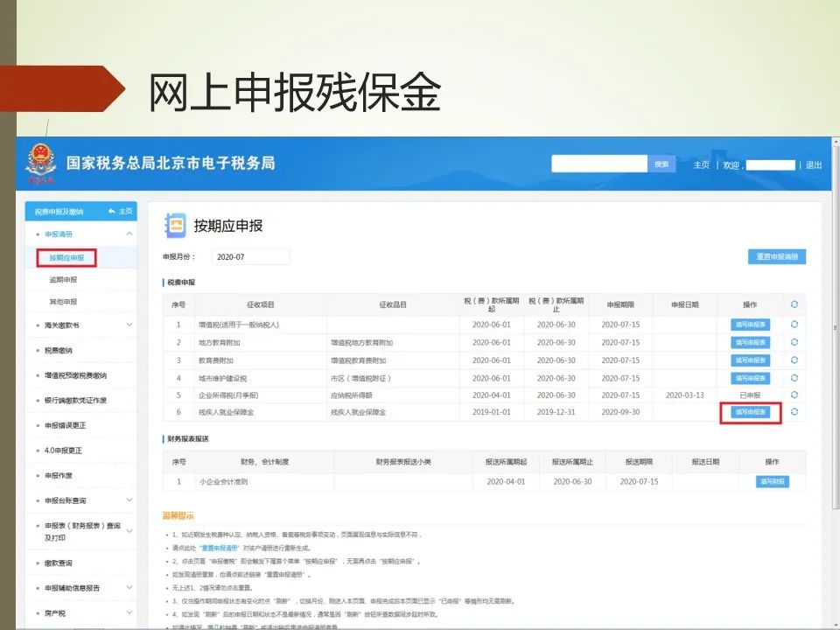Refresh the 教育费附加 row
Screen dimensions: 840x630
point(794,360)
